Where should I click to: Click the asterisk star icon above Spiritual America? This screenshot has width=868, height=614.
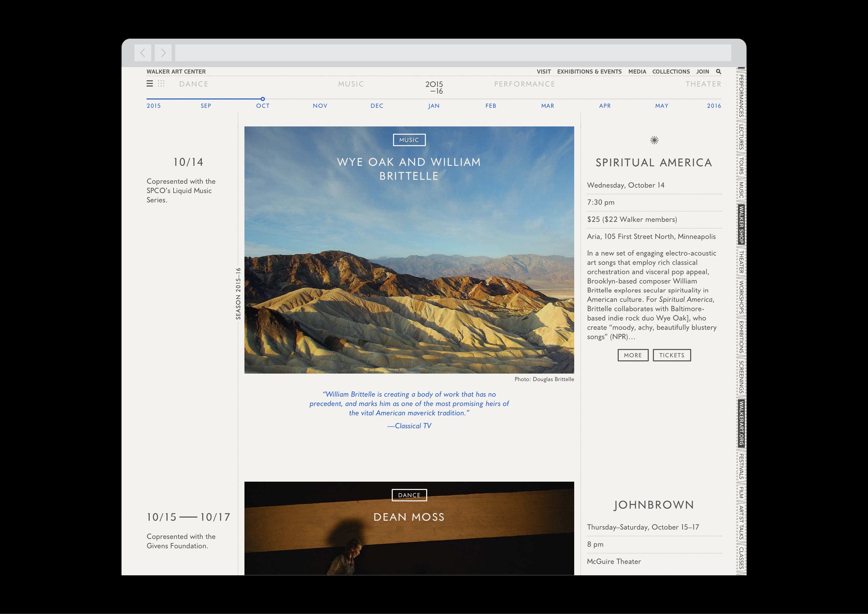[654, 140]
